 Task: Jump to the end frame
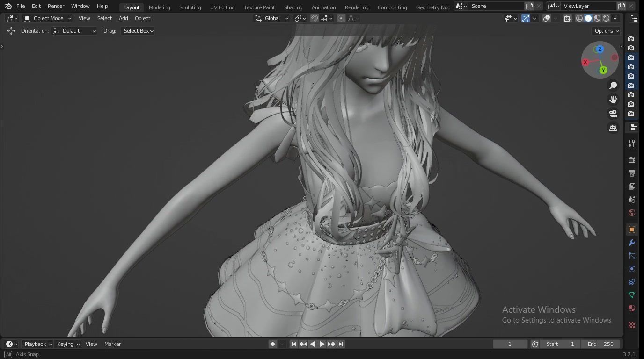pos(341,344)
